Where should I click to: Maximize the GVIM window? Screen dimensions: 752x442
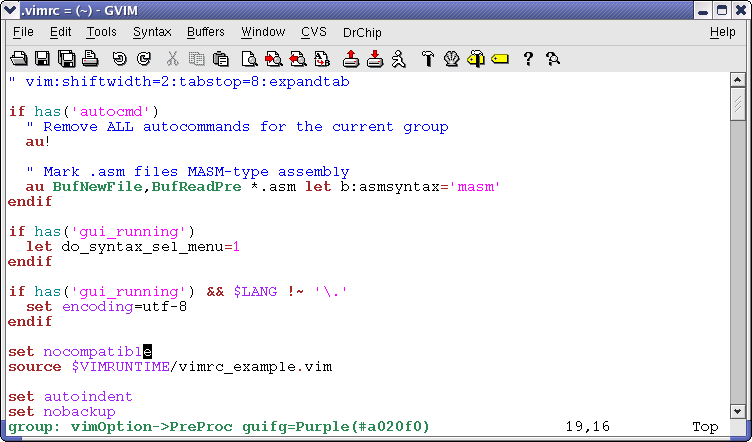click(722, 10)
